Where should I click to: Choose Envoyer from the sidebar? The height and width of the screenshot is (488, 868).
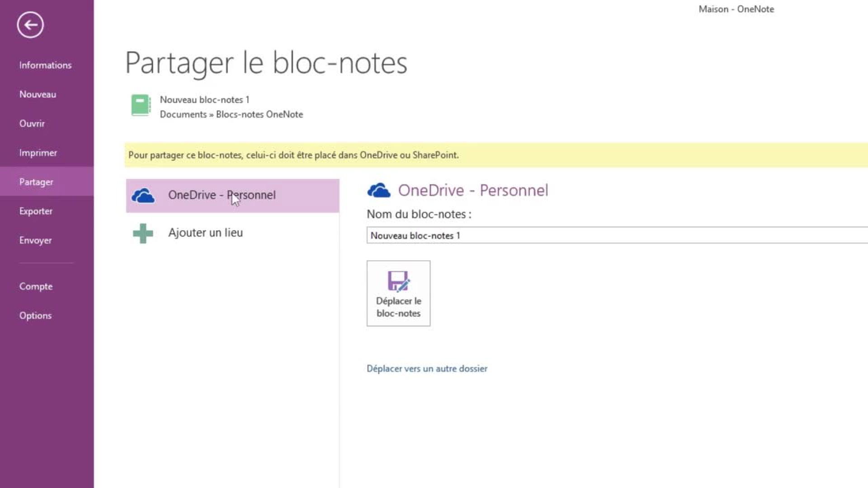(35, 240)
